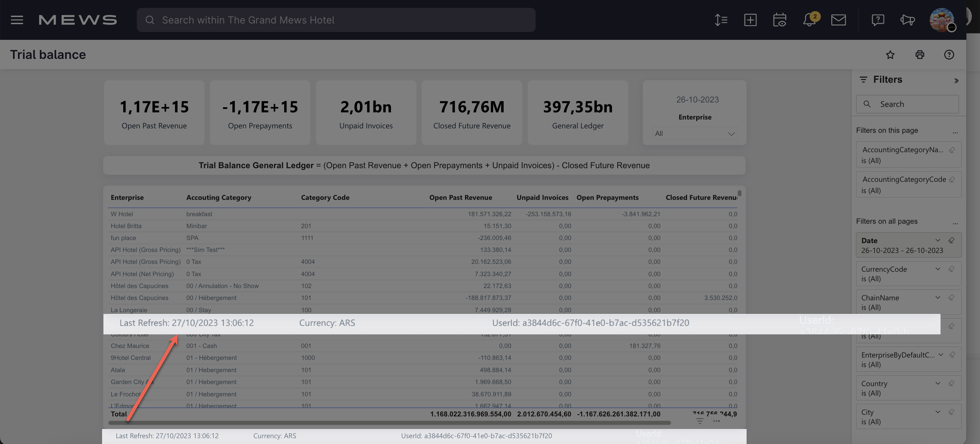Sort by Unpaid Invoices column header

pyautogui.click(x=542, y=197)
